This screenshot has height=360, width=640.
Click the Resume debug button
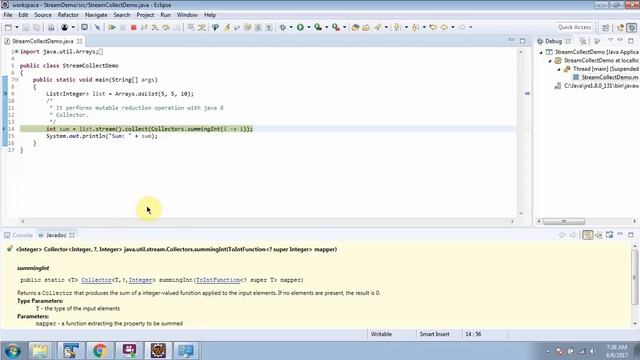click(x=111, y=27)
